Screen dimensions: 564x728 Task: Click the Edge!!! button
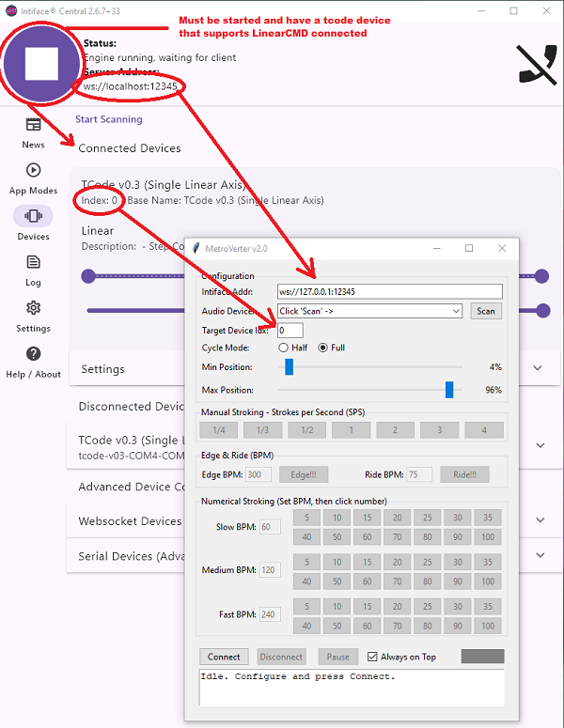click(304, 474)
